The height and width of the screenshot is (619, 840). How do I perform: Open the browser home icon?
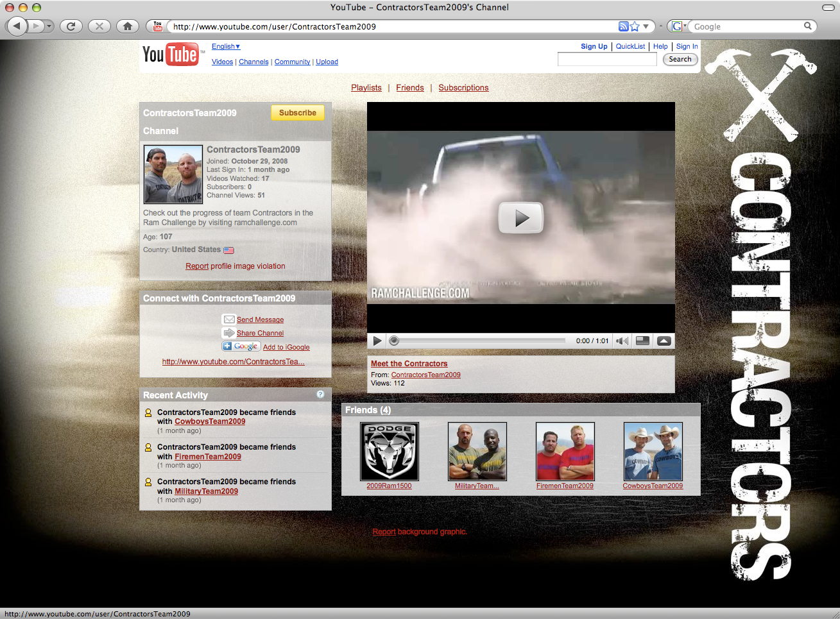coord(127,26)
